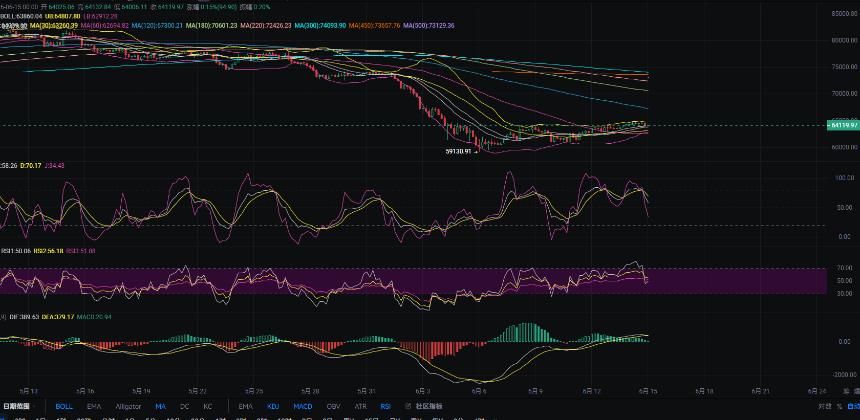Screen dimensions: 860x420
Task: Click the LB:62912.28 lower band value
Action: pos(100,16)
